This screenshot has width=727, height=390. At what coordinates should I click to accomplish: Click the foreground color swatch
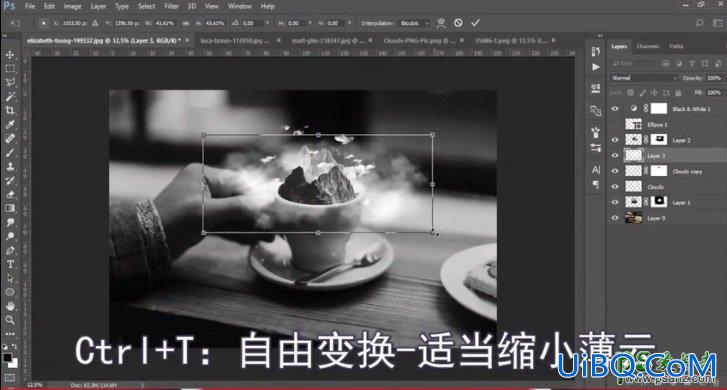(7, 358)
